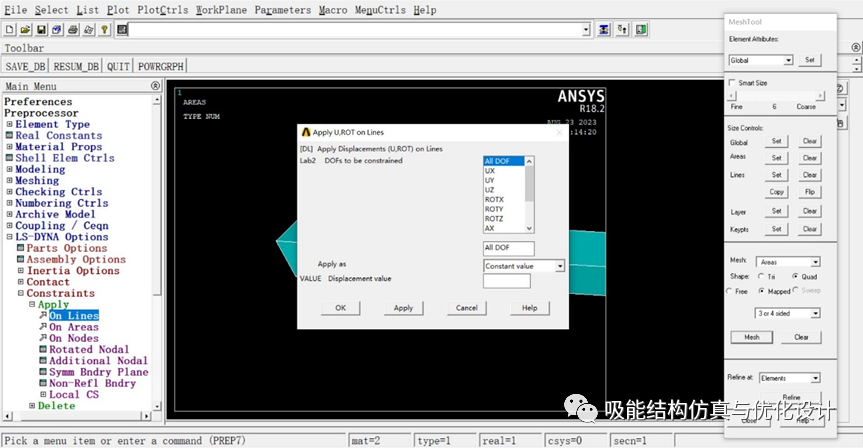Screen dimensions: 863x448
Task: Click Cancel in the displacement dialog
Action: pos(467,308)
